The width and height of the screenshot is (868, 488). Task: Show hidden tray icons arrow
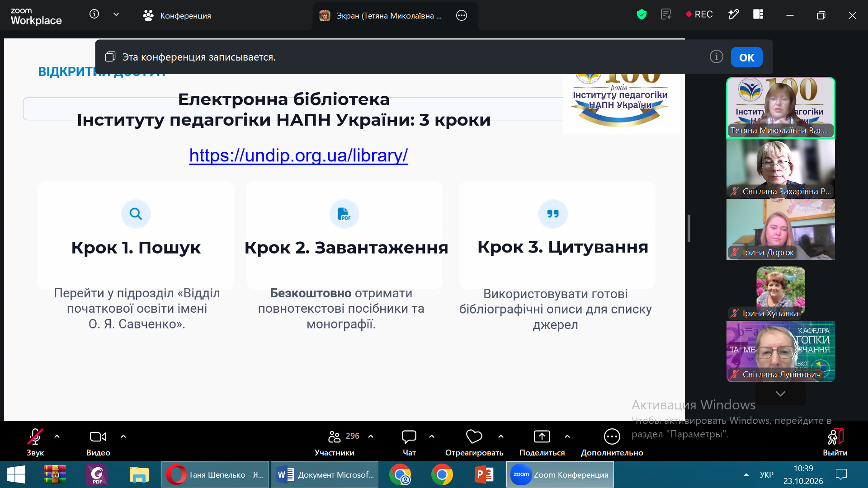click(746, 474)
